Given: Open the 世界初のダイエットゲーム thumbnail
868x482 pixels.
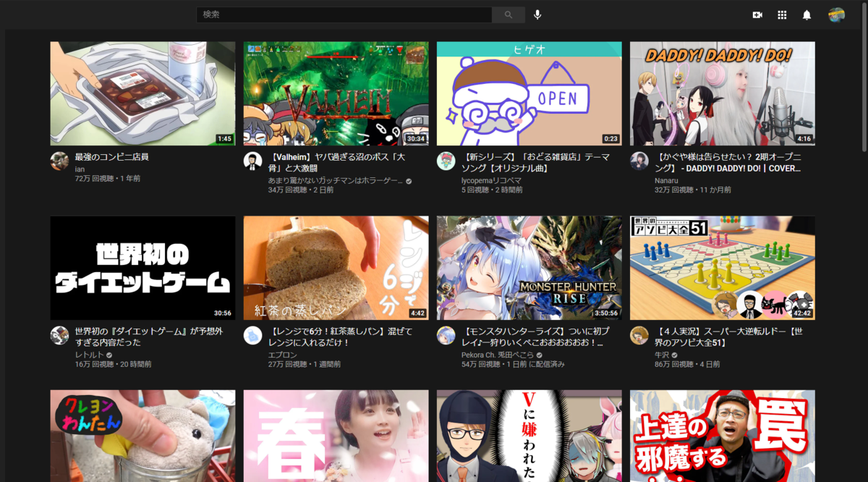Looking at the screenshot, I should pos(142,268).
